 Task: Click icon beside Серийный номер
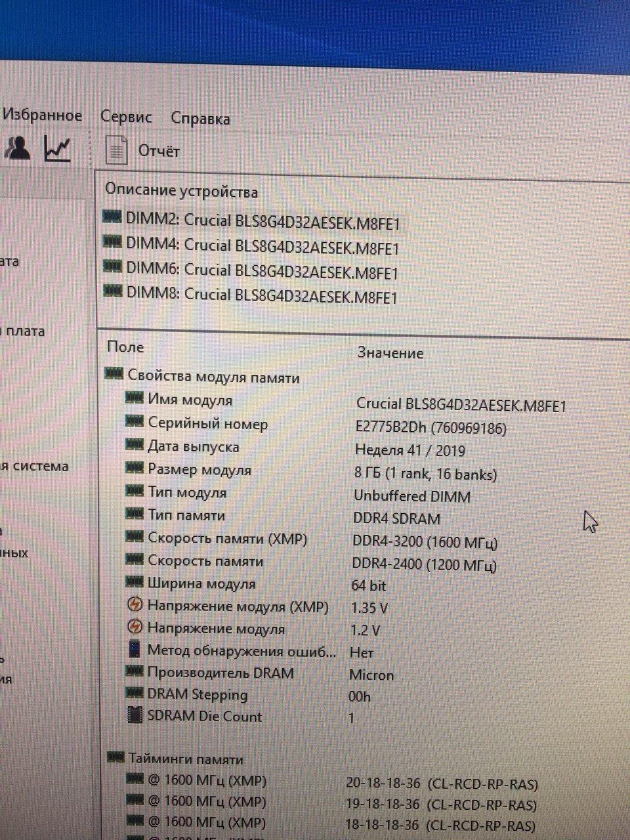135,421
